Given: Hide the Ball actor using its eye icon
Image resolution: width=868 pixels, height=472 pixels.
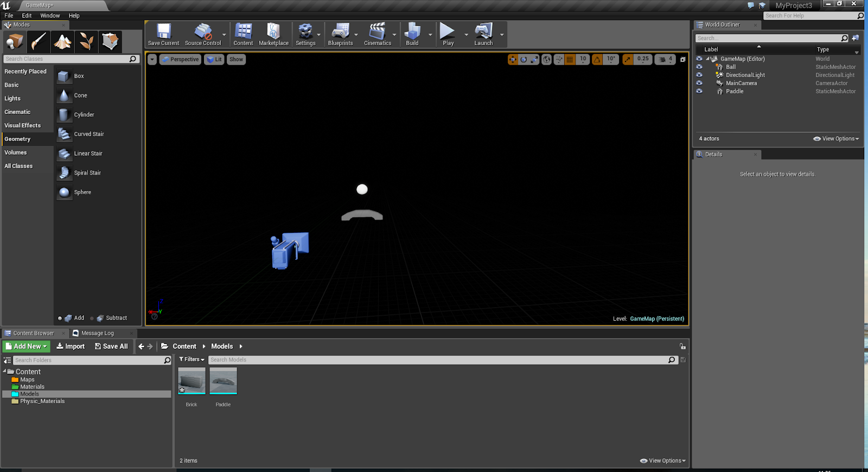Looking at the screenshot, I should click(699, 67).
